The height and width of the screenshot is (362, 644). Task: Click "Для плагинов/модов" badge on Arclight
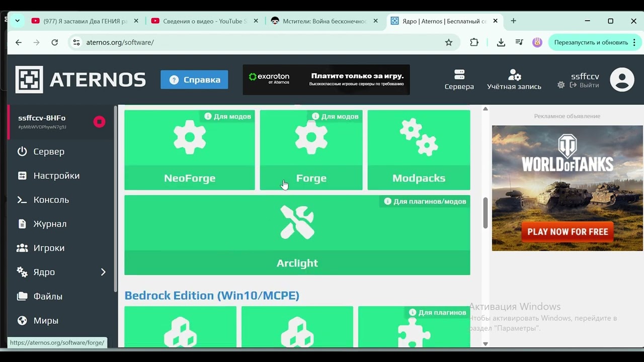point(425,201)
